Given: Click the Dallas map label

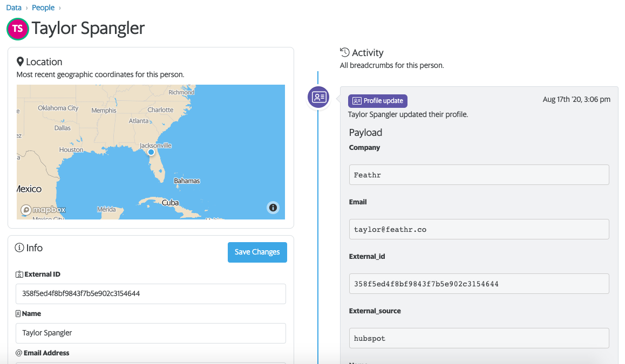Looking at the screenshot, I should click(63, 128).
